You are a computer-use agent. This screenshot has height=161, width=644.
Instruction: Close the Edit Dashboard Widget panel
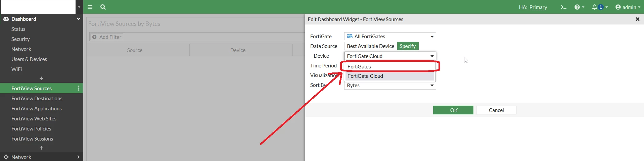pos(637,19)
